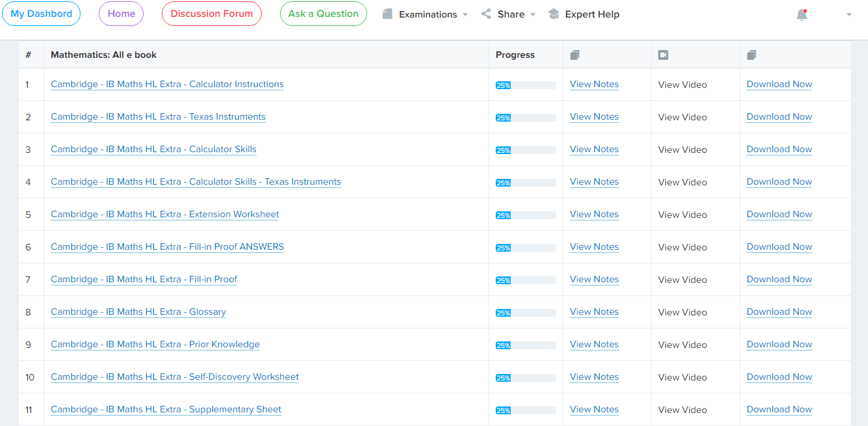This screenshot has height=426, width=868.
Task: Click the My Dashboard button
Action: pos(41,13)
